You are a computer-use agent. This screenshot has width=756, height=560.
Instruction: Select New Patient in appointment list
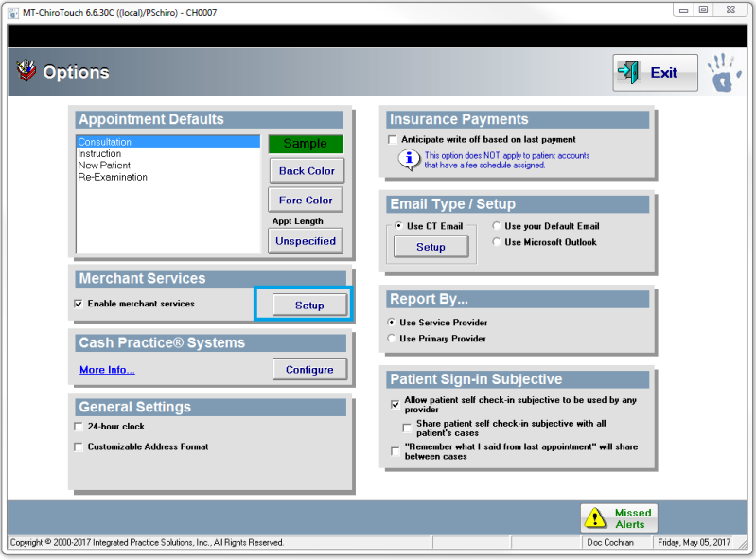pyautogui.click(x=103, y=166)
